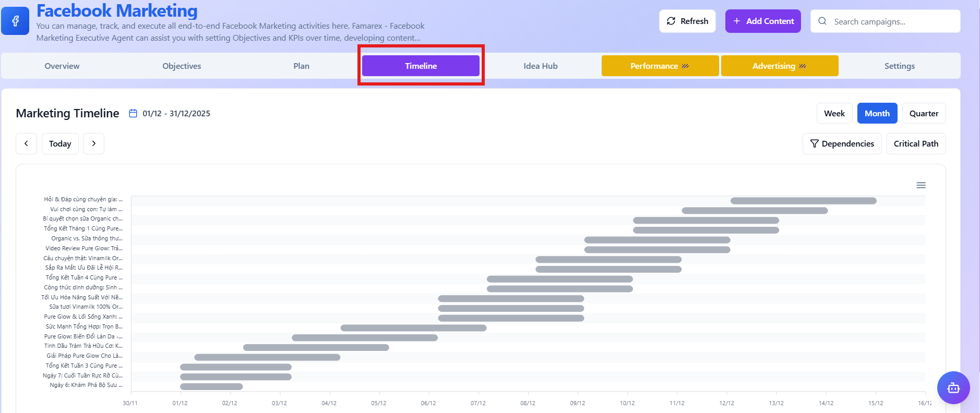Click the Search campaigns input field
This screenshot has width=980, height=413.
[892, 21]
